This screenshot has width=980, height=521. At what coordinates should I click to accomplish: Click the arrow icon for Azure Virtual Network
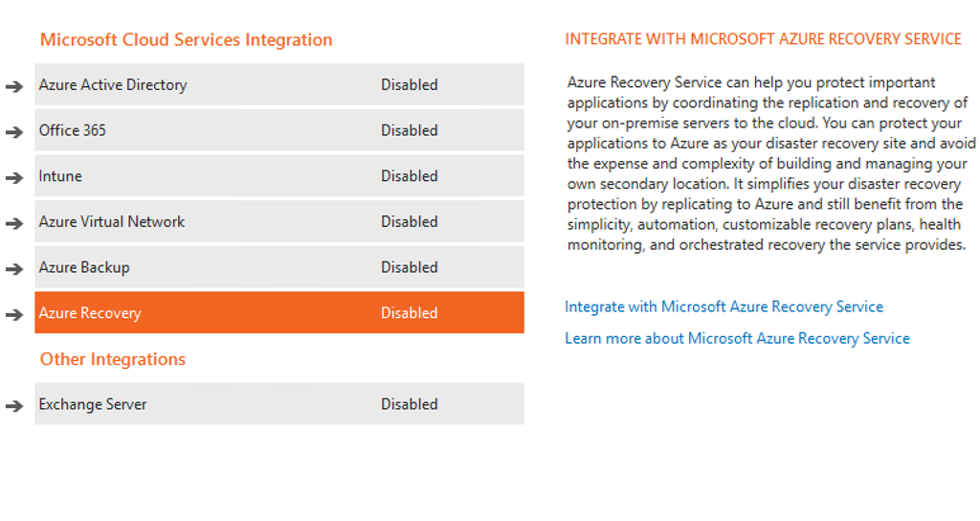[14, 223]
